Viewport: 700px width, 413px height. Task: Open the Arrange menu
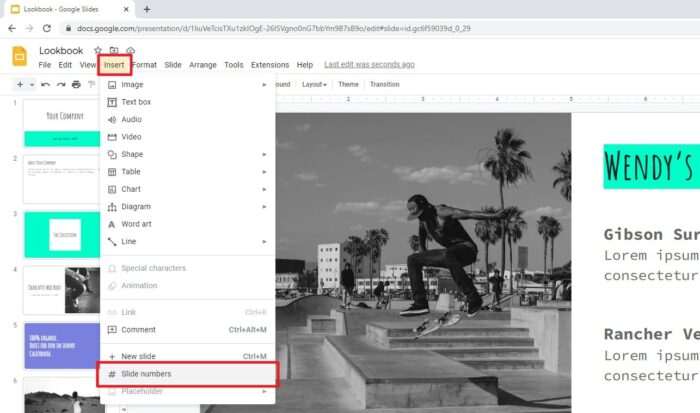pyautogui.click(x=203, y=65)
